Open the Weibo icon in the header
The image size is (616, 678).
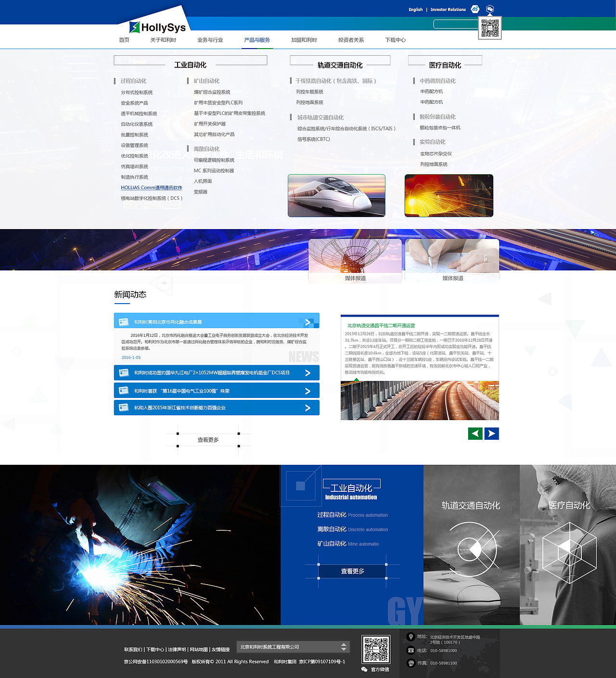pyautogui.click(x=475, y=9)
